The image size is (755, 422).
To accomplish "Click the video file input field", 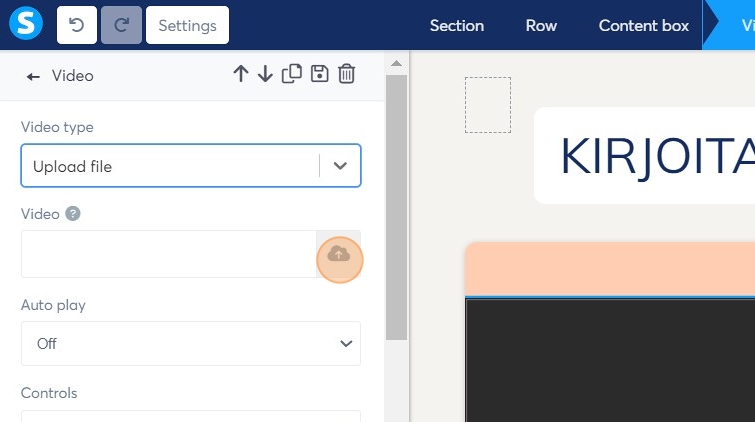I will coord(169,254).
